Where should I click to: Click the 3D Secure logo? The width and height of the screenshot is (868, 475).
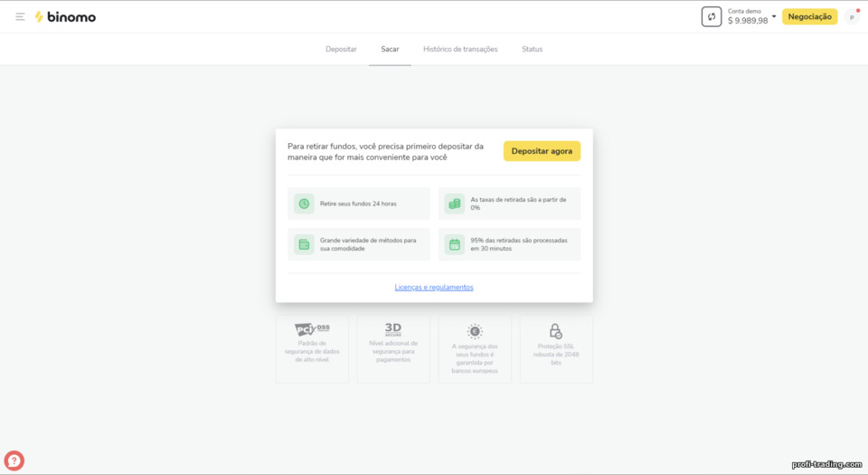393,329
